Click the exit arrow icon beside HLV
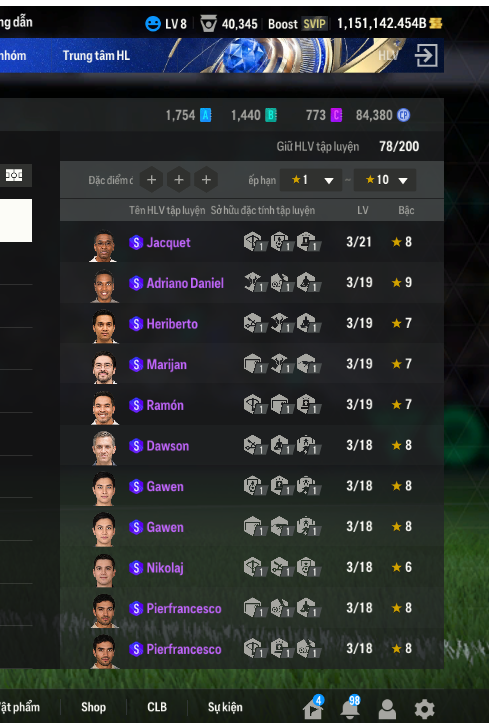Screen dimensions: 489x723 pyautogui.click(x=426, y=56)
